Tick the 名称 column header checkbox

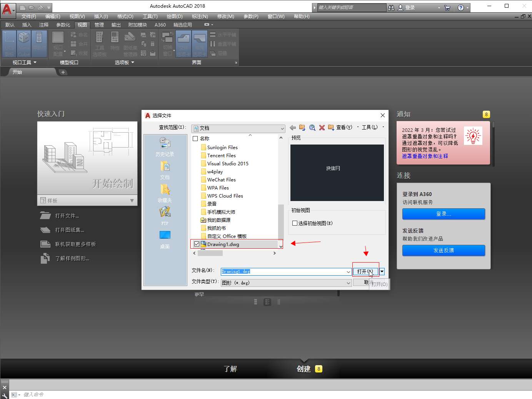pos(195,138)
